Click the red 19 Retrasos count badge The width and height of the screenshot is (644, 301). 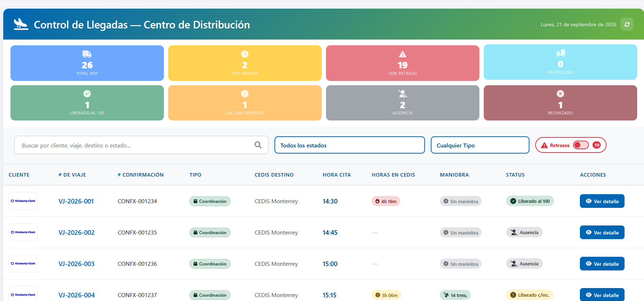(x=597, y=145)
